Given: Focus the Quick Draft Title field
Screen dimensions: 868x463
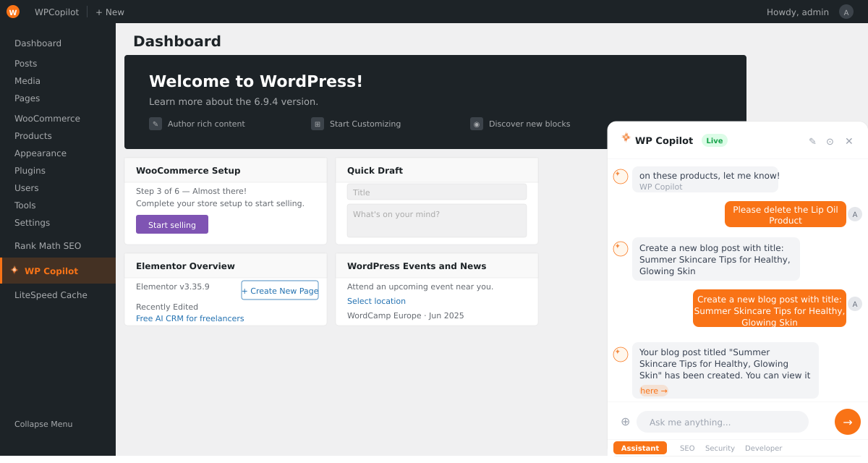Looking at the screenshot, I should click(x=437, y=192).
